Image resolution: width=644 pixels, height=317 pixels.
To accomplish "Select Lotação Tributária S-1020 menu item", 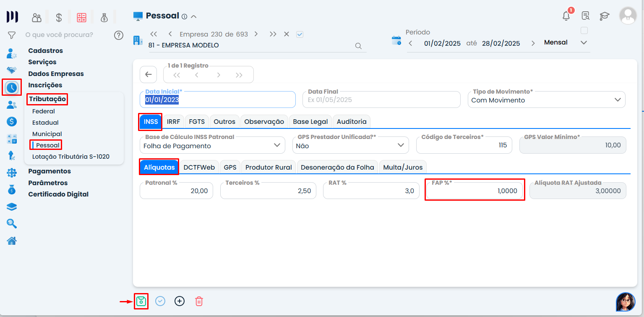I will (x=71, y=157).
